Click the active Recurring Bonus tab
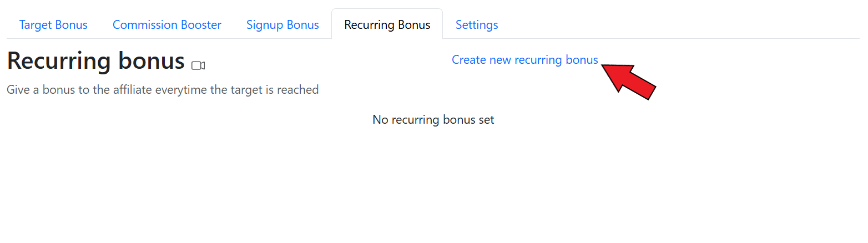 [x=387, y=25]
